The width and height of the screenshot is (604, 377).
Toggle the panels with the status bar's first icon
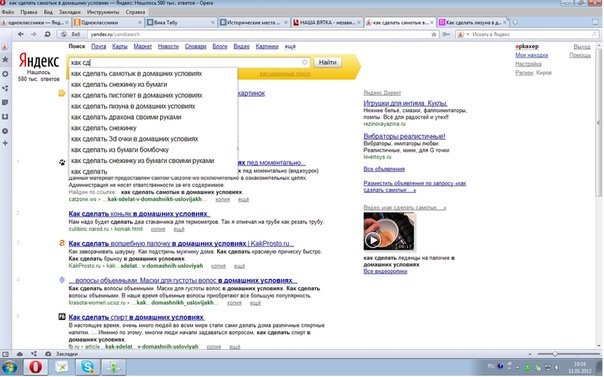pos(5,354)
